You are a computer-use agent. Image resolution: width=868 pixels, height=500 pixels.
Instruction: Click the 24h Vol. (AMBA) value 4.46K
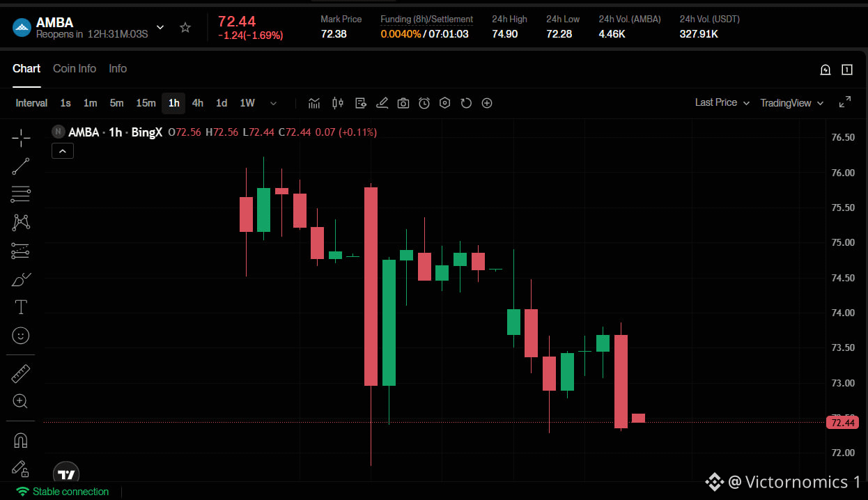(612, 33)
